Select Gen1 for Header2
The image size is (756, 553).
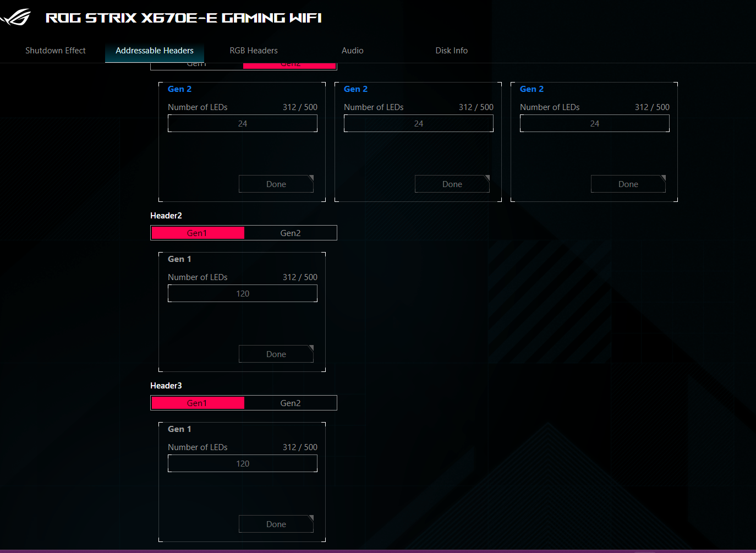pyautogui.click(x=198, y=233)
